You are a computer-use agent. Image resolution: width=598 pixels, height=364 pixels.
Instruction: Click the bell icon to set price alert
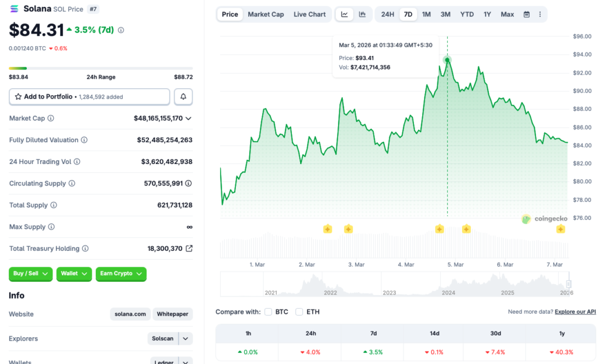[183, 96]
